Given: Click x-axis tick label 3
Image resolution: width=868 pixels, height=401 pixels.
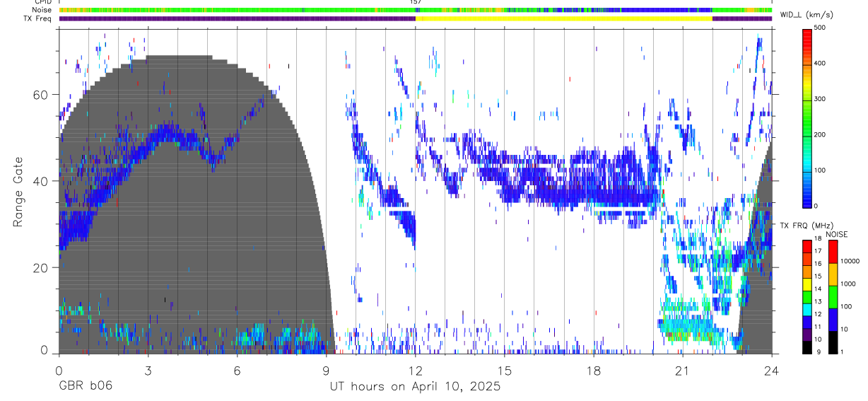Looking at the screenshot, I should (x=148, y=371).
